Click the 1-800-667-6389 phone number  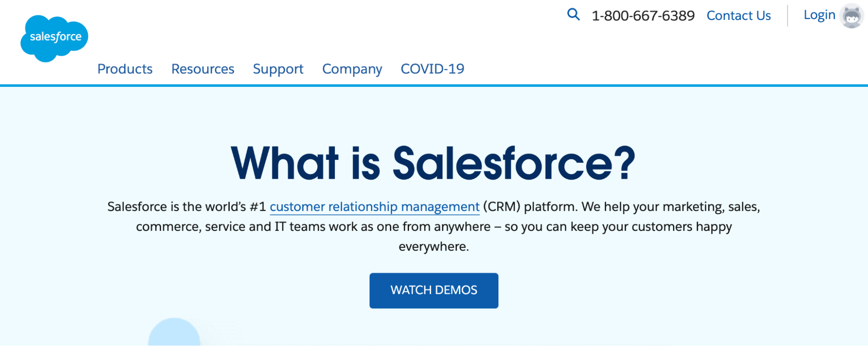pyautogui.click(x=643, y=16)
